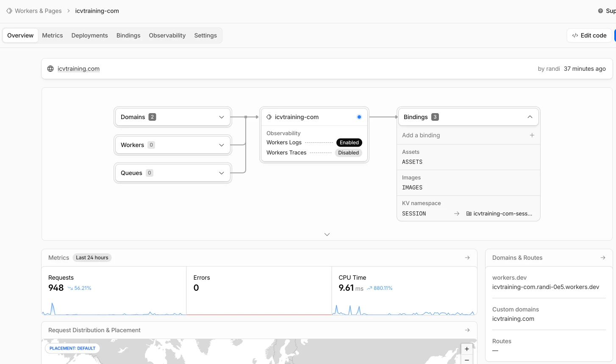The height and width of the screenshot is (364, 616).
Task: Follow the SESSION KV namespace arrow
Action: pos(456,214)
